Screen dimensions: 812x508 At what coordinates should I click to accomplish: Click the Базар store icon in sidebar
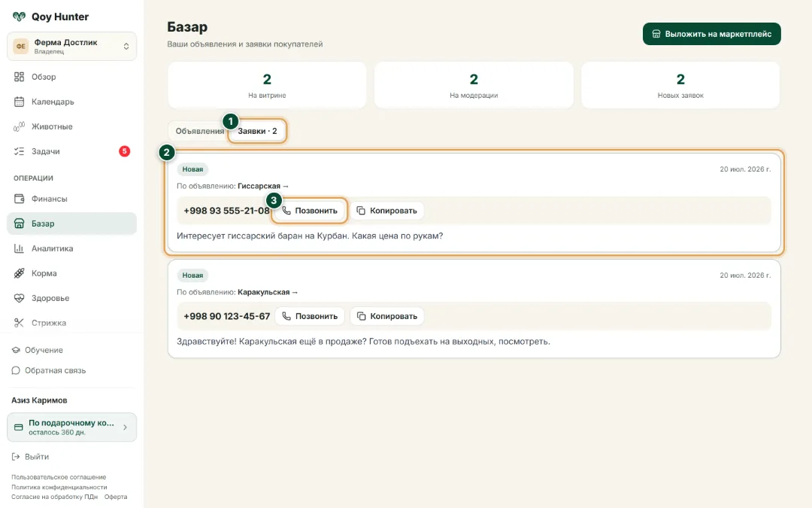pos(19,224)
